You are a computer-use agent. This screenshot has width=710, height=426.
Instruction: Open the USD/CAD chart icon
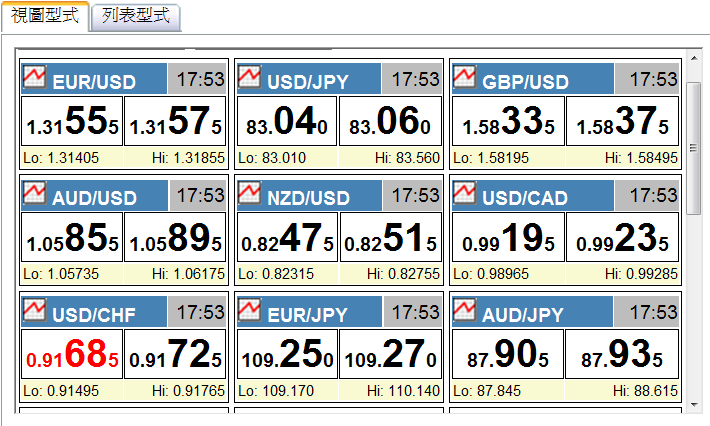tap(465, 193)
